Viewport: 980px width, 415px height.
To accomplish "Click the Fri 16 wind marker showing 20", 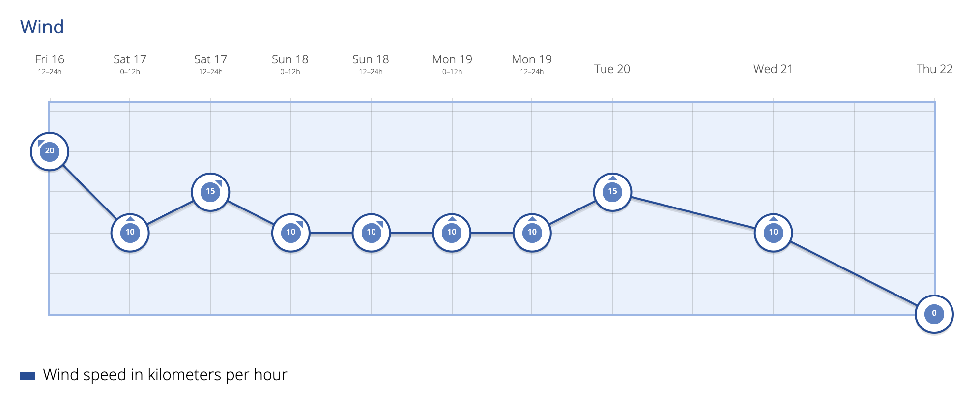I will pyautogui.click(x=50, y=151).
